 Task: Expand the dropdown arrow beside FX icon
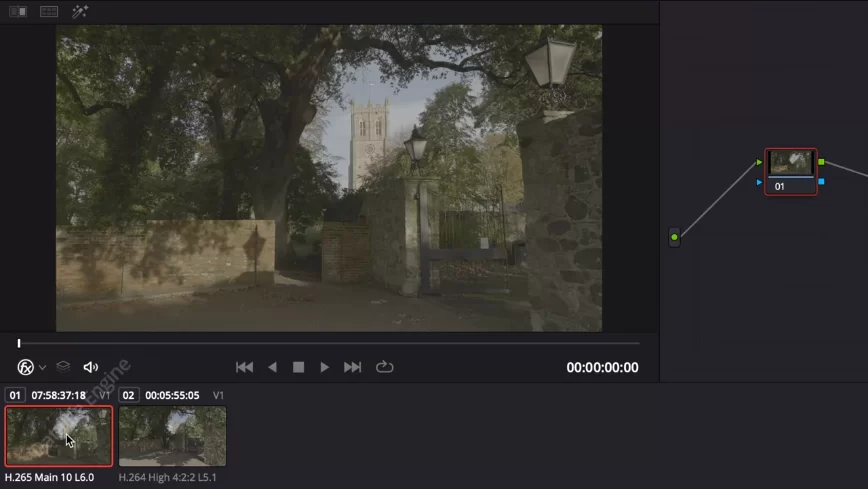pyautogui.click(x=43, y=368)
